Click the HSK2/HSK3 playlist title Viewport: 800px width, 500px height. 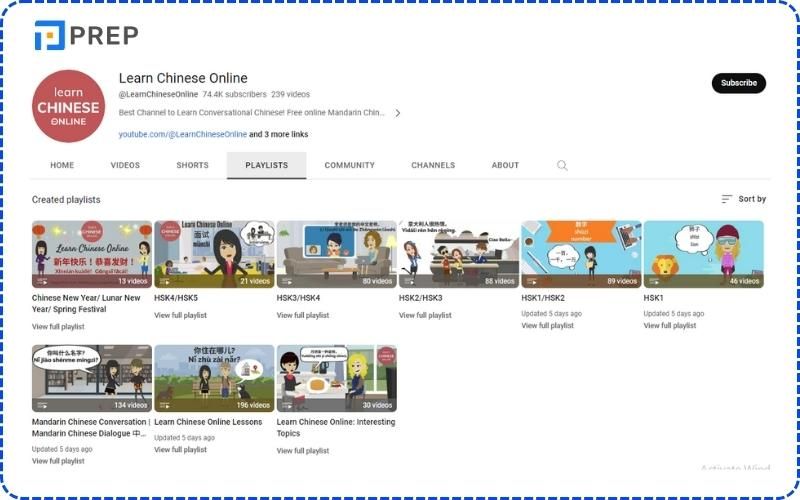(x=421, y=298)
